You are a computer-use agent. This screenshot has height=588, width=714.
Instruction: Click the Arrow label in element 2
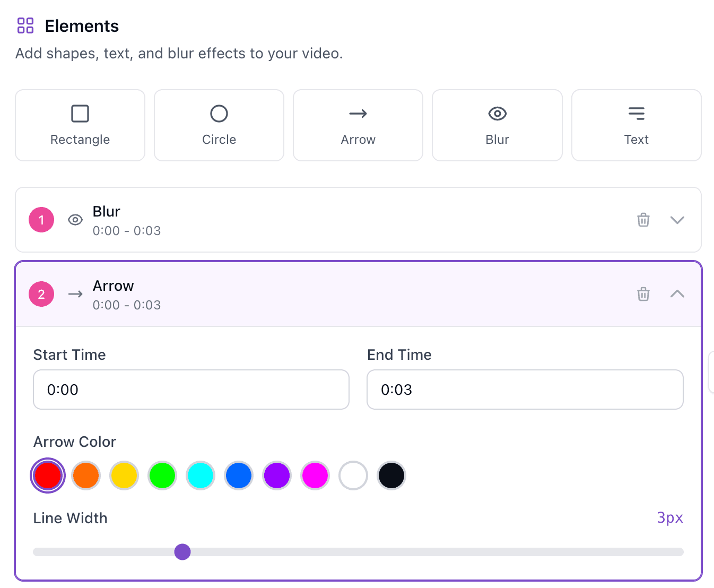tap(113, 286)
